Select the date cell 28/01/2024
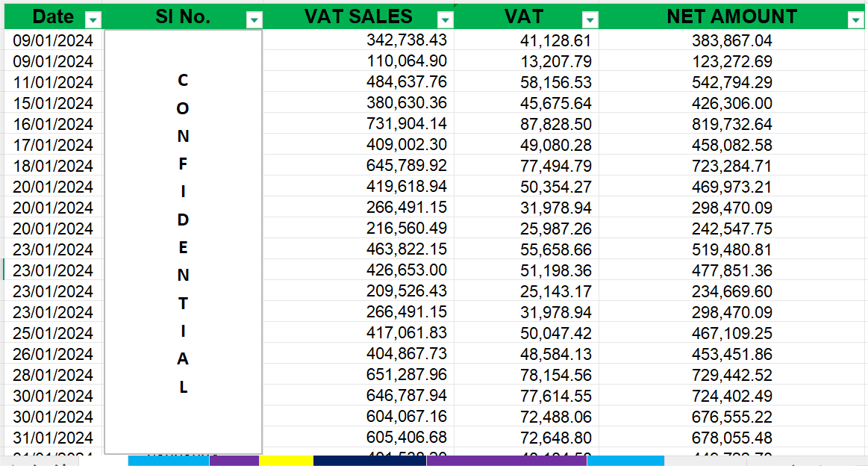868x466 pixels. point(53,375)
